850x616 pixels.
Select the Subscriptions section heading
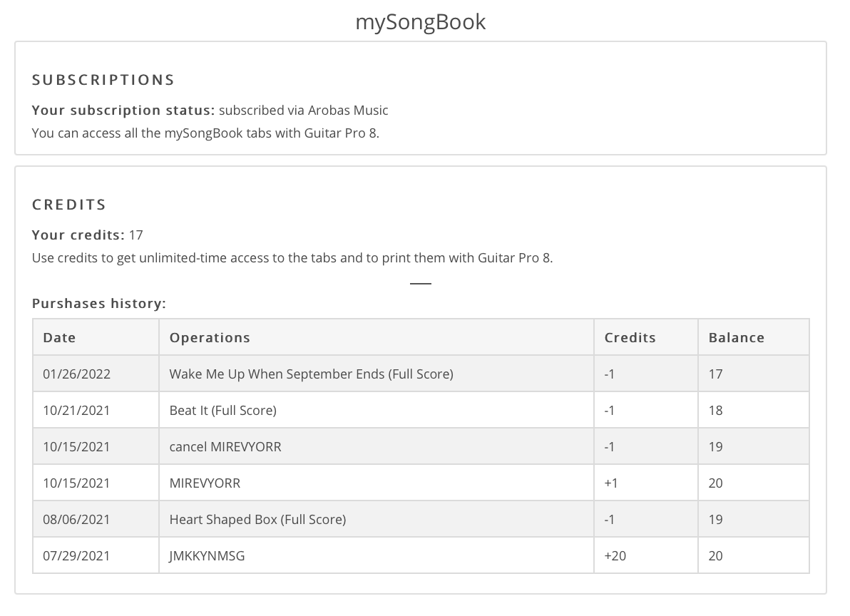tap(103, 80)
